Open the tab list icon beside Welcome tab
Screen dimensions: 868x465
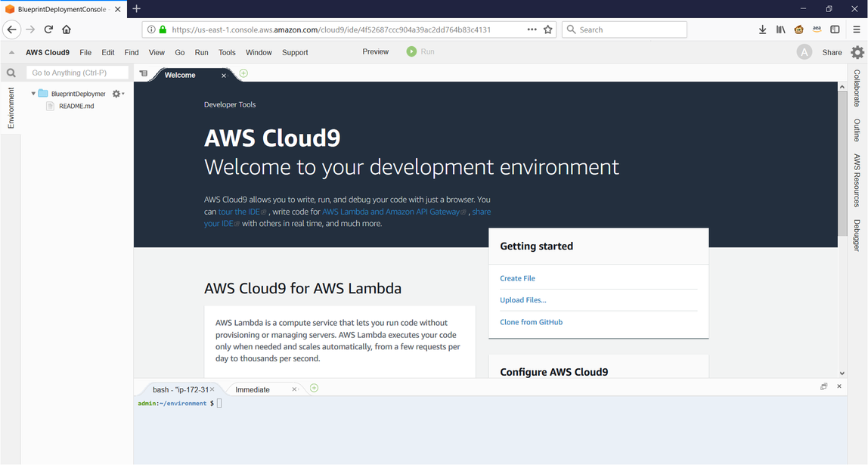144,73
